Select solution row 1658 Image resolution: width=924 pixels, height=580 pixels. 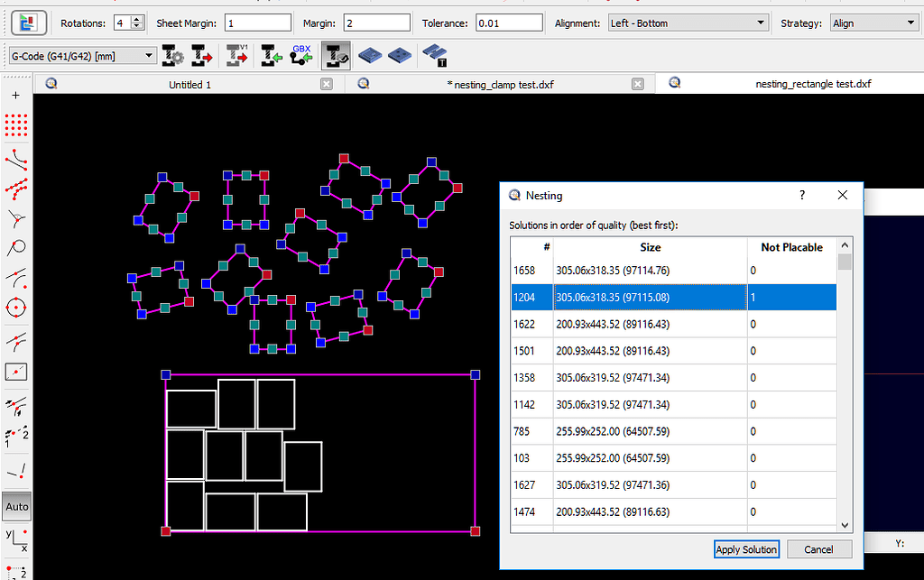673,271
